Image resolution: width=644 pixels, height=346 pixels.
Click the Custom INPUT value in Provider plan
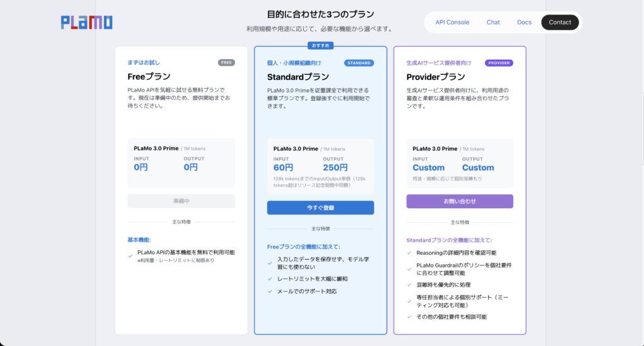click(x=428, y=168)
